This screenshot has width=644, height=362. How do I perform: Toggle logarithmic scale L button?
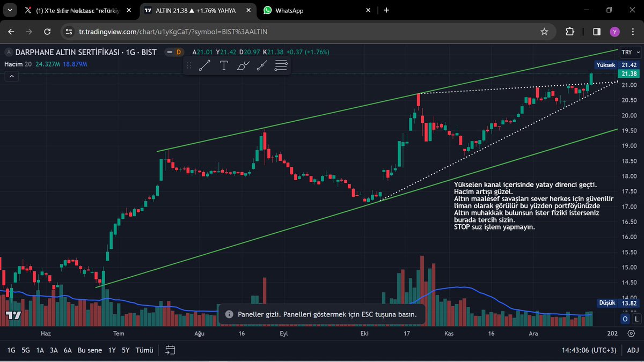[636, 319]
